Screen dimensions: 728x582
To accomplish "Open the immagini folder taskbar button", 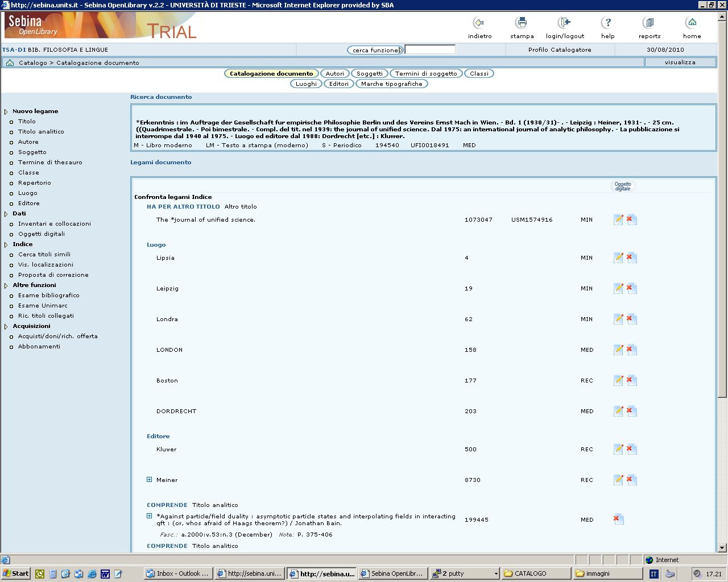I will pyautogui.click(x=607, y=573).
